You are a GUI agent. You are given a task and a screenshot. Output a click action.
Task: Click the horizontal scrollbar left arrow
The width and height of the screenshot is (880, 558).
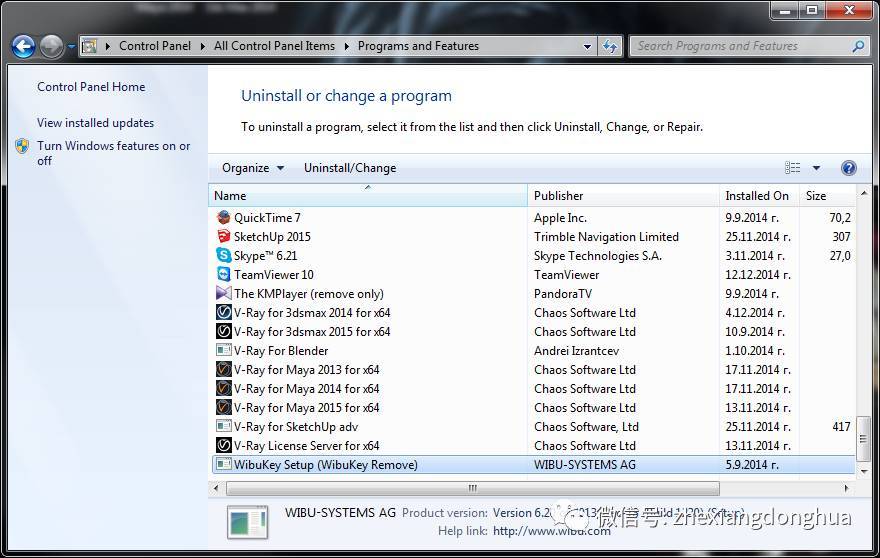(x=216, y=488)
